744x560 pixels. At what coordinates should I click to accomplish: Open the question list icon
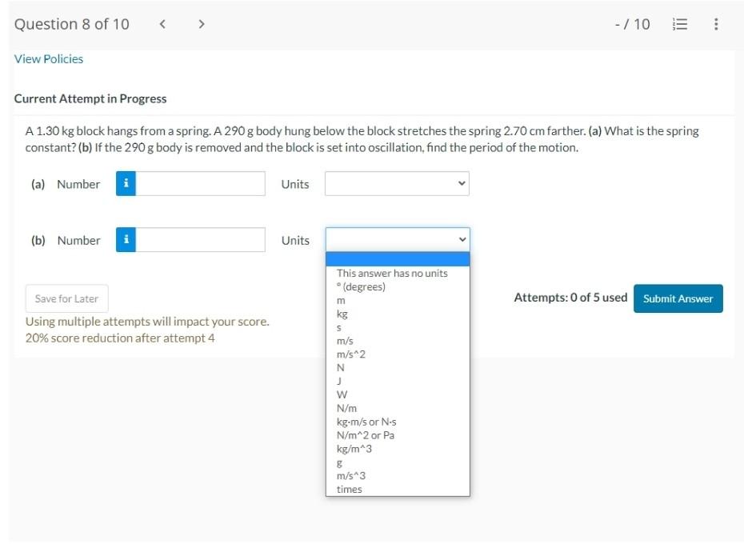click(680, 24)
